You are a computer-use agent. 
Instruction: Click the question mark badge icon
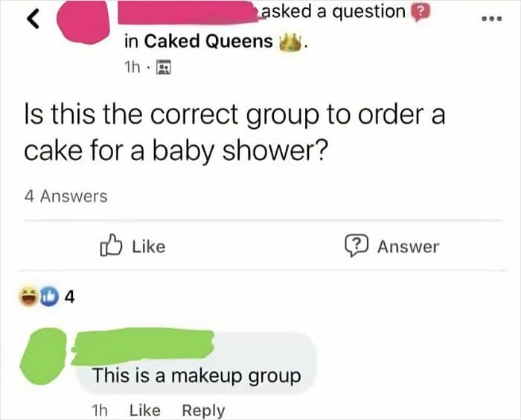(x=421, y=12)
